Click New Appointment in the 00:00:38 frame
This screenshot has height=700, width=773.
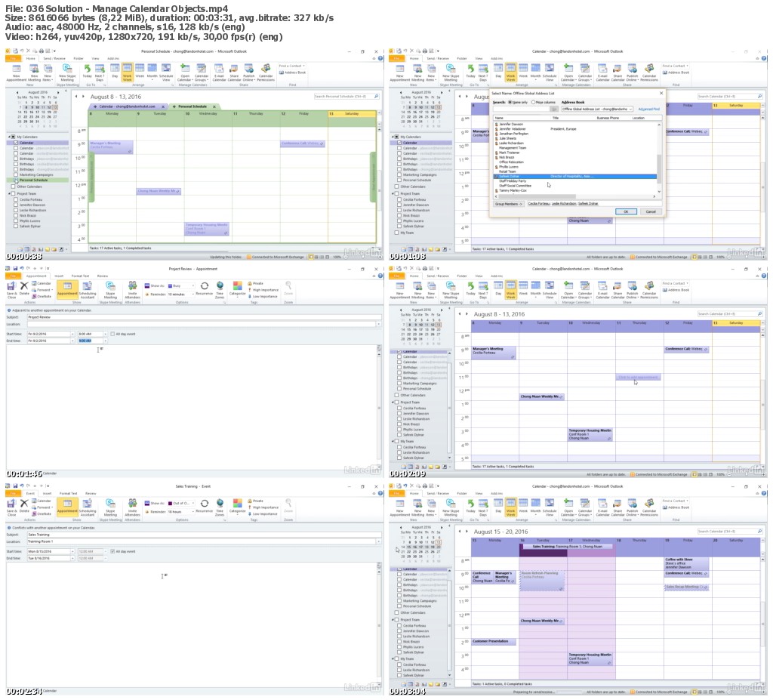(17, 72)
